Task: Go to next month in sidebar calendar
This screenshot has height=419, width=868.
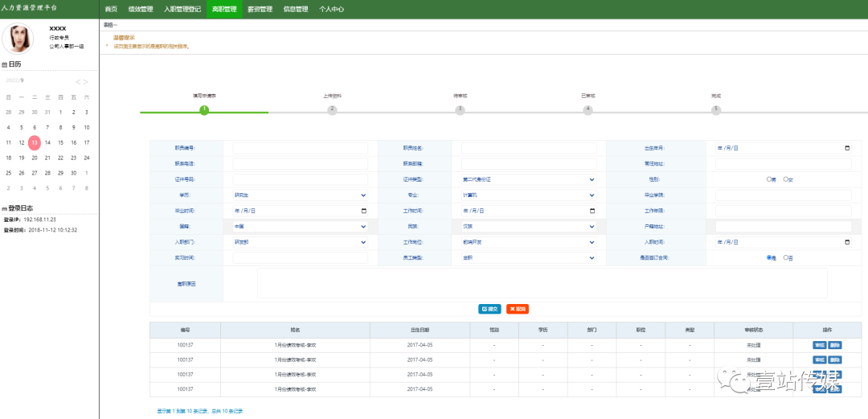Action: (86, 82)
